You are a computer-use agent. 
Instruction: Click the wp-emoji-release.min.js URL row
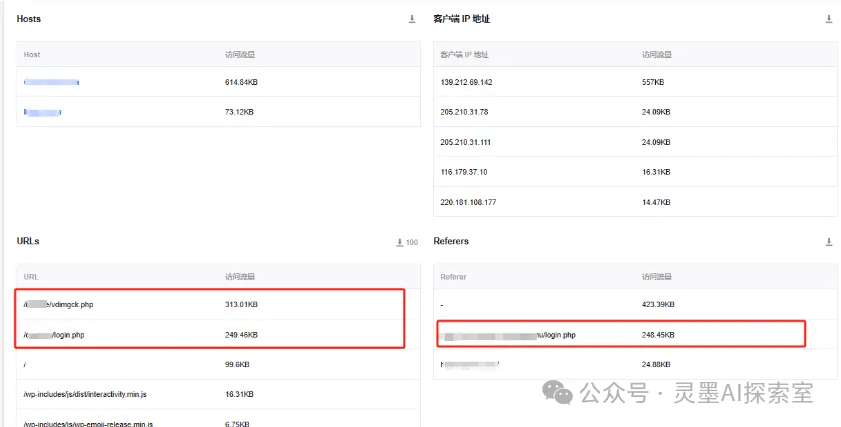coord(88,424)
